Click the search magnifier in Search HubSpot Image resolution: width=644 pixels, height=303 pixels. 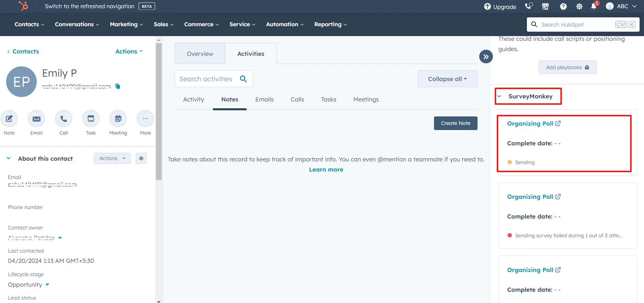tap(534, 25)
